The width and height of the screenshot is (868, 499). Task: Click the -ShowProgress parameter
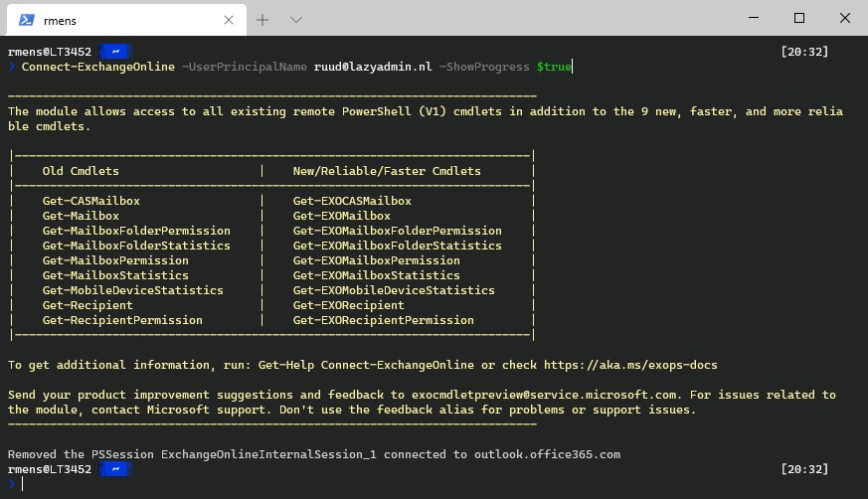tap(484, 67)
